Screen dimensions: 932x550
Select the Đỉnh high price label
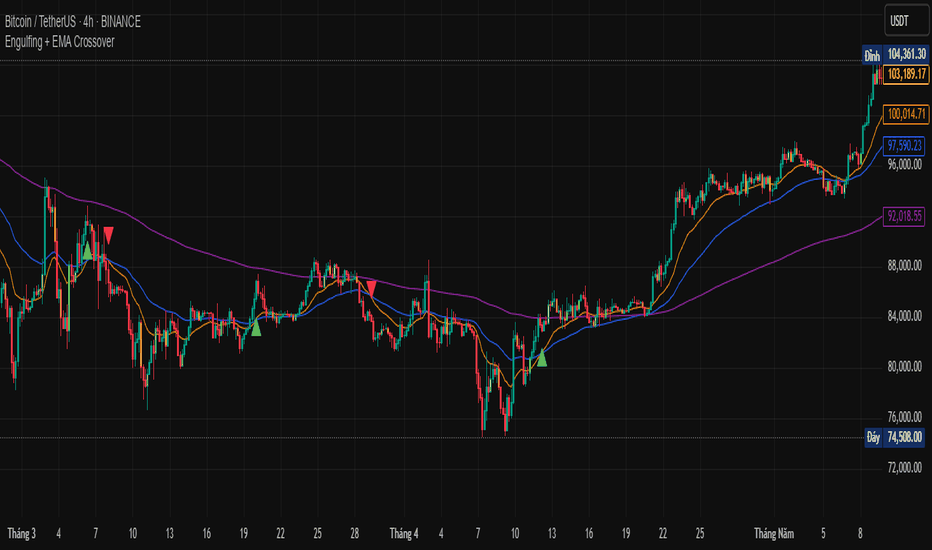tap(872, 56)
